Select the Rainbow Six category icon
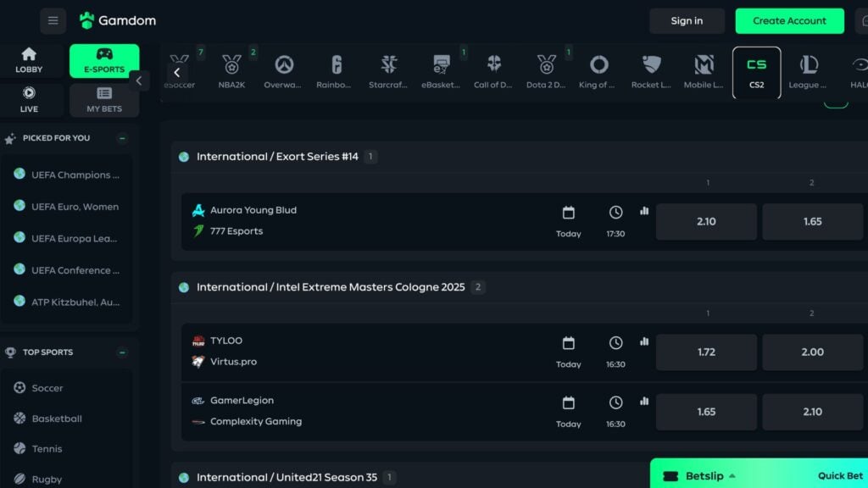This screenshot has height=488, width=868. pos(334,72)
